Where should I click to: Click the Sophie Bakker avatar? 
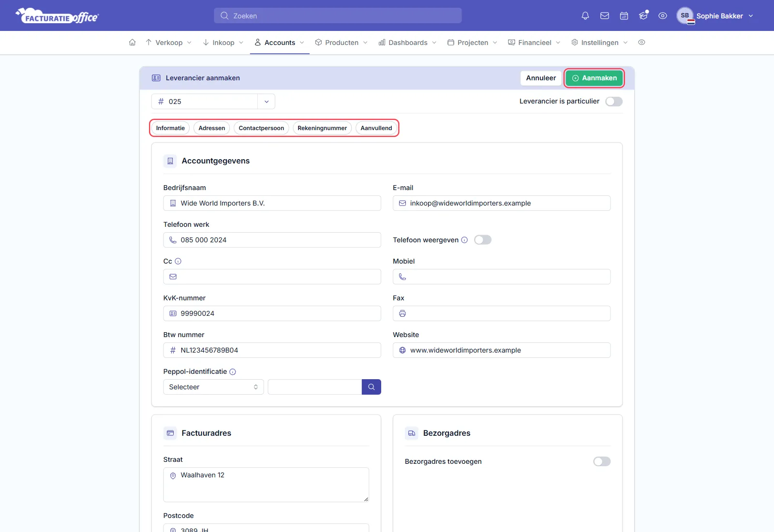pos(685,16)
